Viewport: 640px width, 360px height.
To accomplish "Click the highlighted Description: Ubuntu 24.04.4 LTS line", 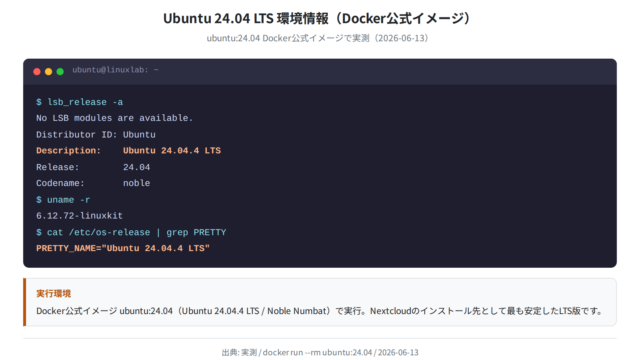I will (128, 151).
